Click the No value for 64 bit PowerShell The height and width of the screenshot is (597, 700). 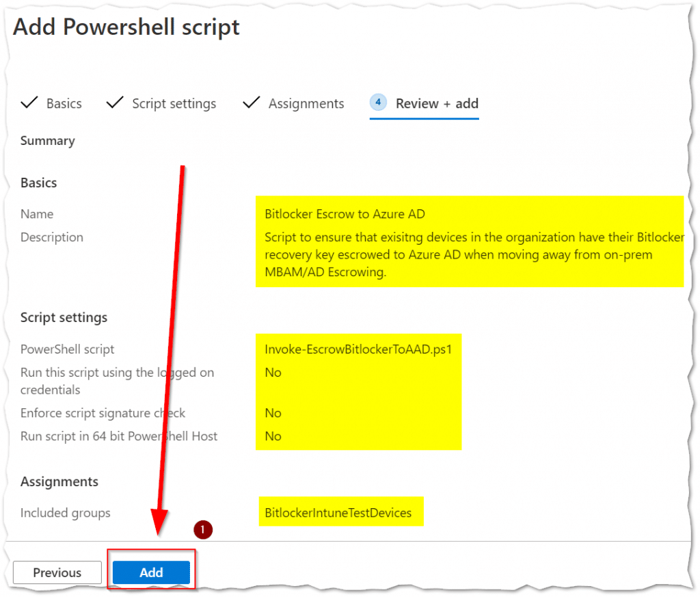(x=273, y=436)
